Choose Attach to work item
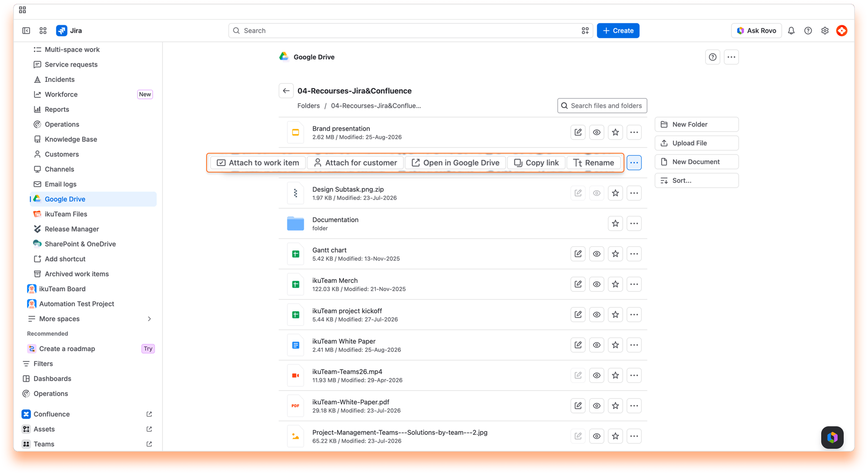This screenshot has height=474, width=868. [258, 163]
